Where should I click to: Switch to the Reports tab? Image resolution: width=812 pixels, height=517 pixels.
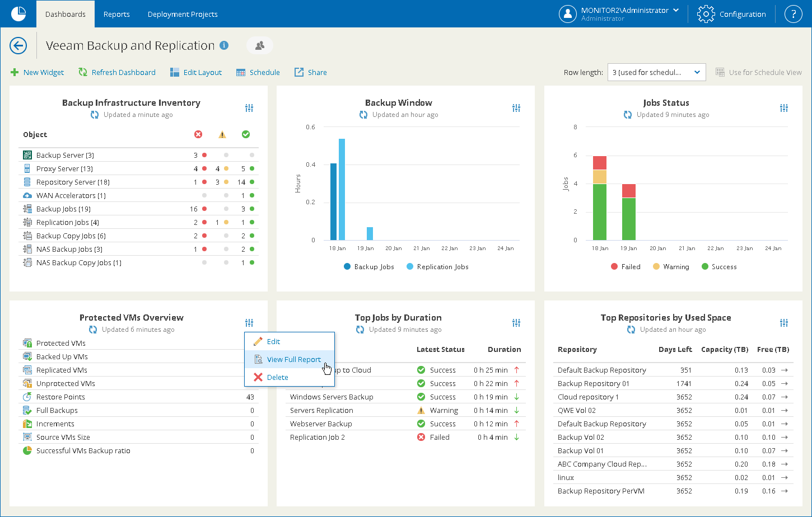coord(116,14)
